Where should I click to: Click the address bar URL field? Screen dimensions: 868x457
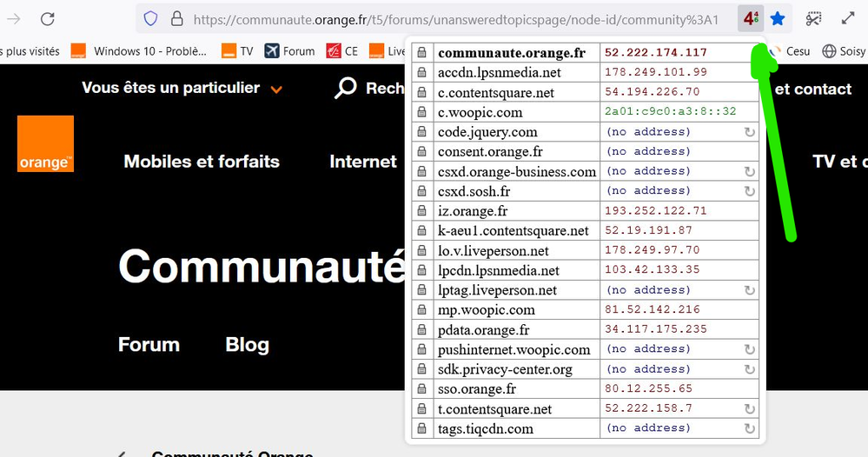coord(455,20)
